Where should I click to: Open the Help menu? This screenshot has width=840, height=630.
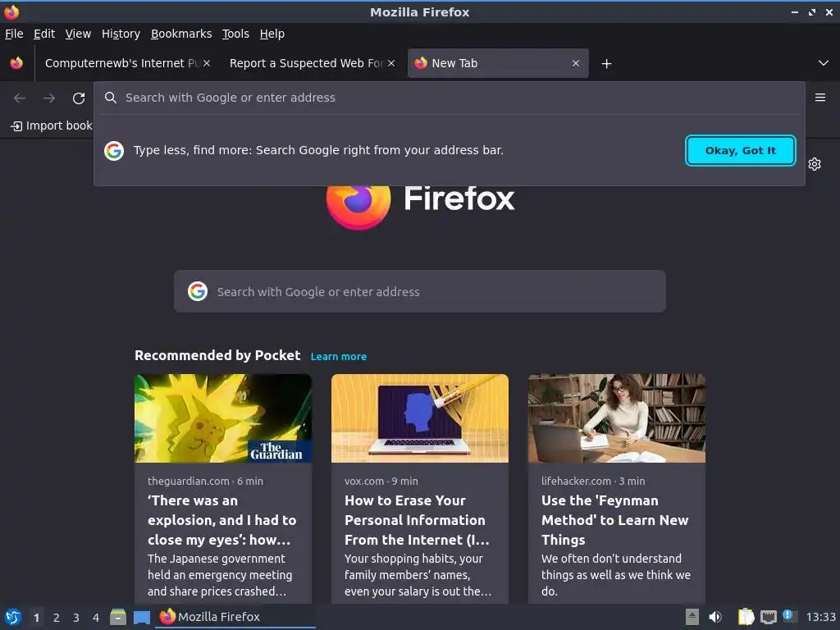[x=272, y=34]
